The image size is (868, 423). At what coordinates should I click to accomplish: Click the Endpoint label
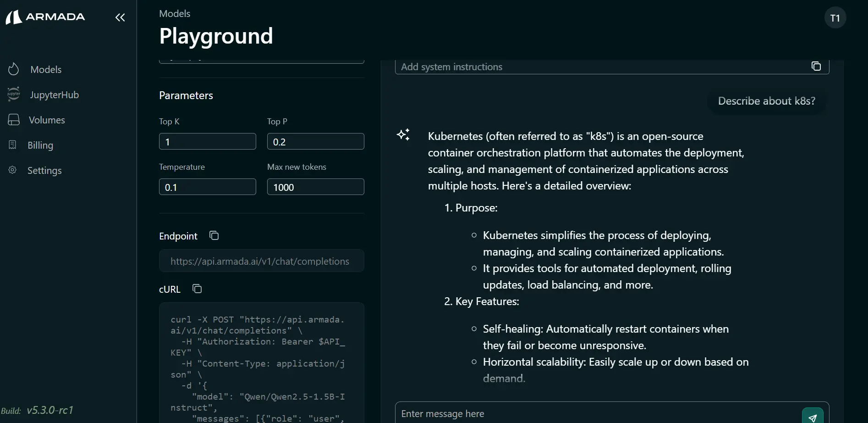(178, 236)
